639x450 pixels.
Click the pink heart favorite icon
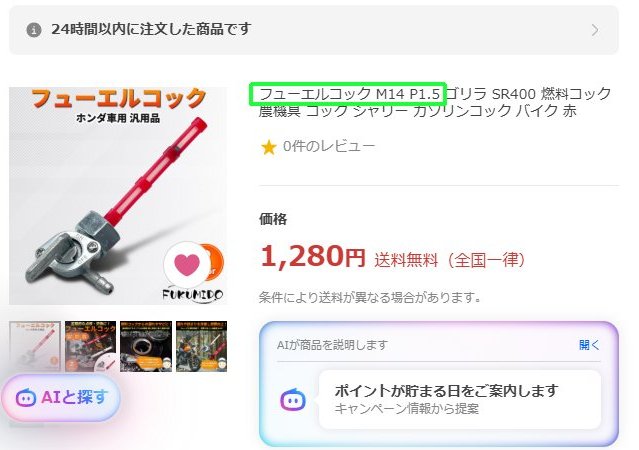pyautogui.click(x=187, y=264)
